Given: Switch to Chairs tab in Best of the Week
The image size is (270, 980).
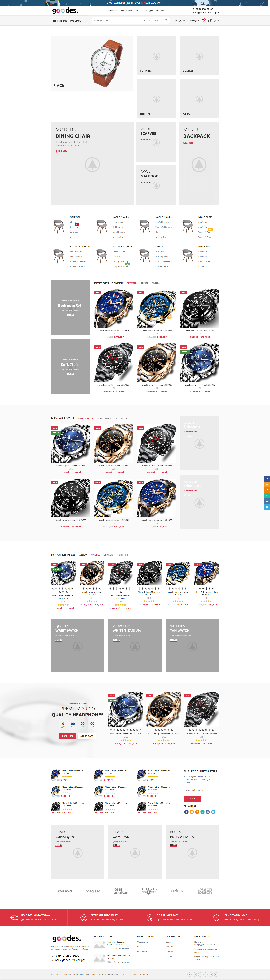Looking at the screenshot, I should 145,283.
